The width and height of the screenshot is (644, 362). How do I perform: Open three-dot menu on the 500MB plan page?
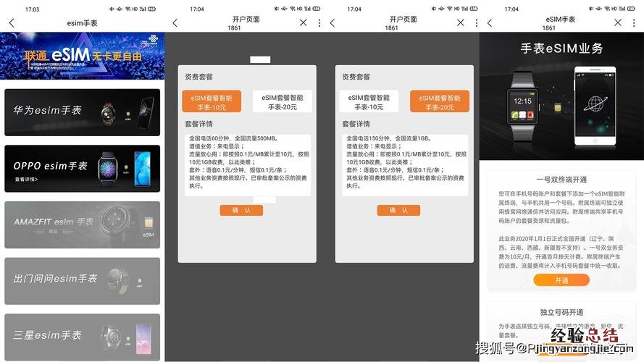319,23
